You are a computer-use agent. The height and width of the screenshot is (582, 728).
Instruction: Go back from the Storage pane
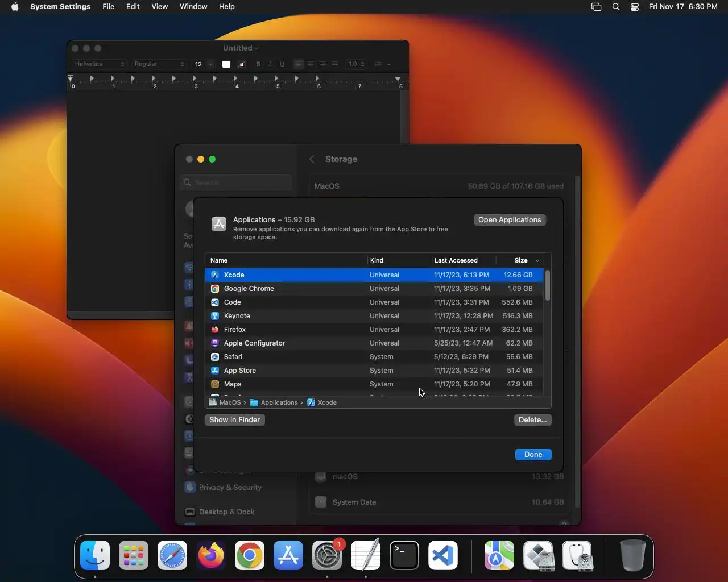(x=312, y=159)
